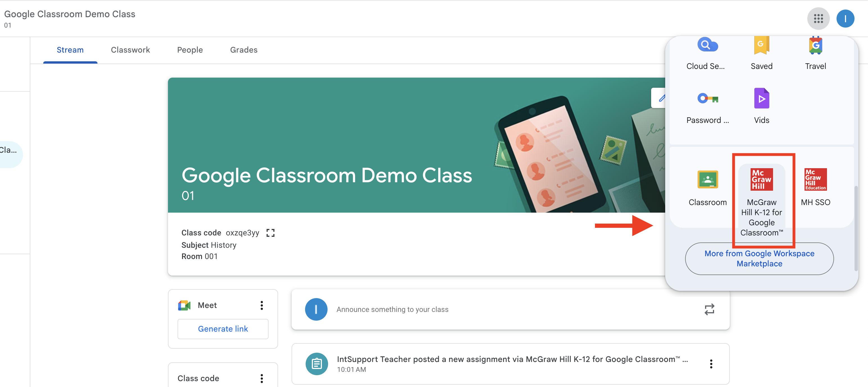The width and height of the screenshot is (868, 387).
Task: View the Grades tab
Action: tap(244, 50)
